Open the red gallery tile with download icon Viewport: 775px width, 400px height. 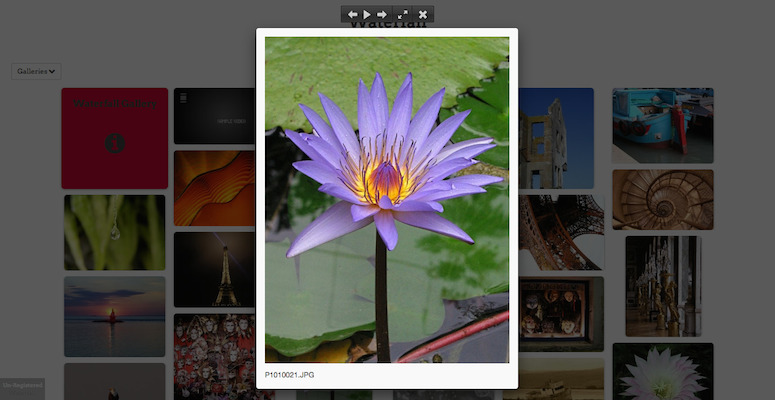[x=114, y=138]
